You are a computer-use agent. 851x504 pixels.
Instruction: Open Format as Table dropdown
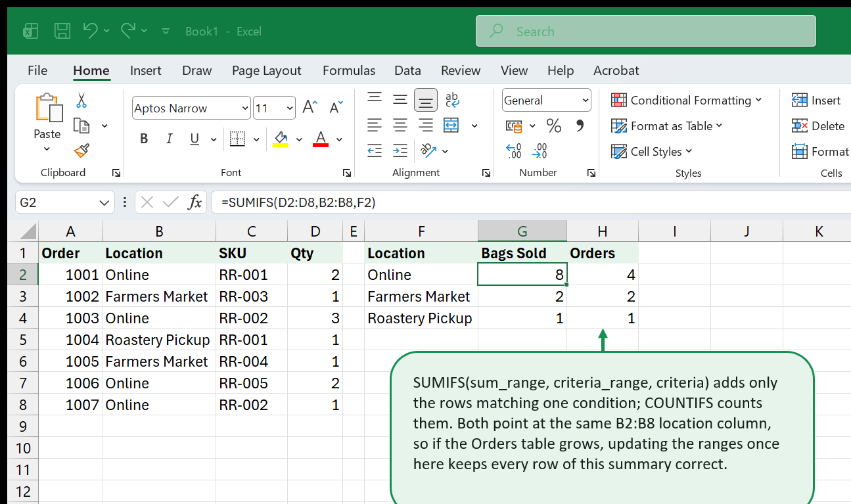[x=666, y=126]
